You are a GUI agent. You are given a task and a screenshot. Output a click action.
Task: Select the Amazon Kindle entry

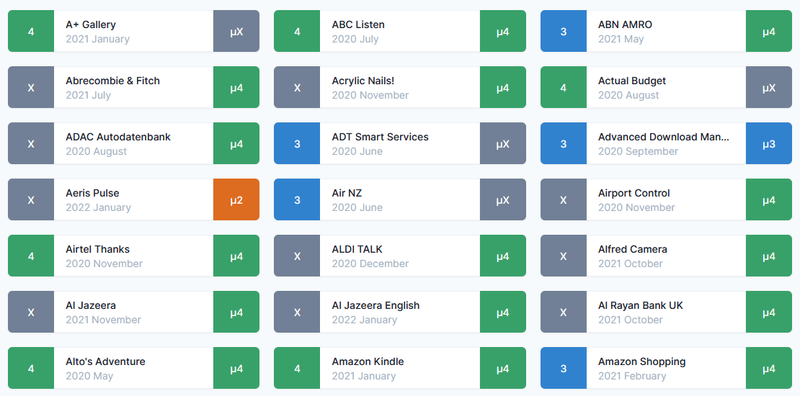pos(400,368)
